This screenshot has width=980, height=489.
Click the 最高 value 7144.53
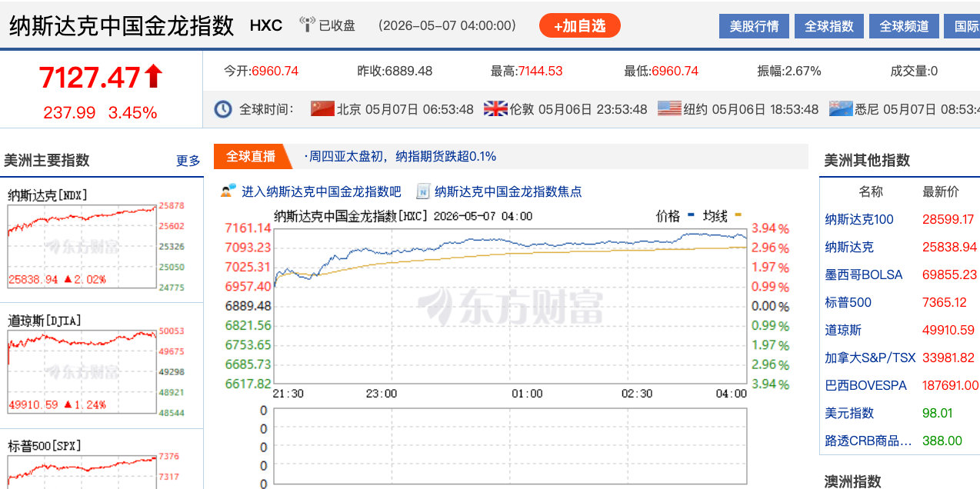pos(540,71)
